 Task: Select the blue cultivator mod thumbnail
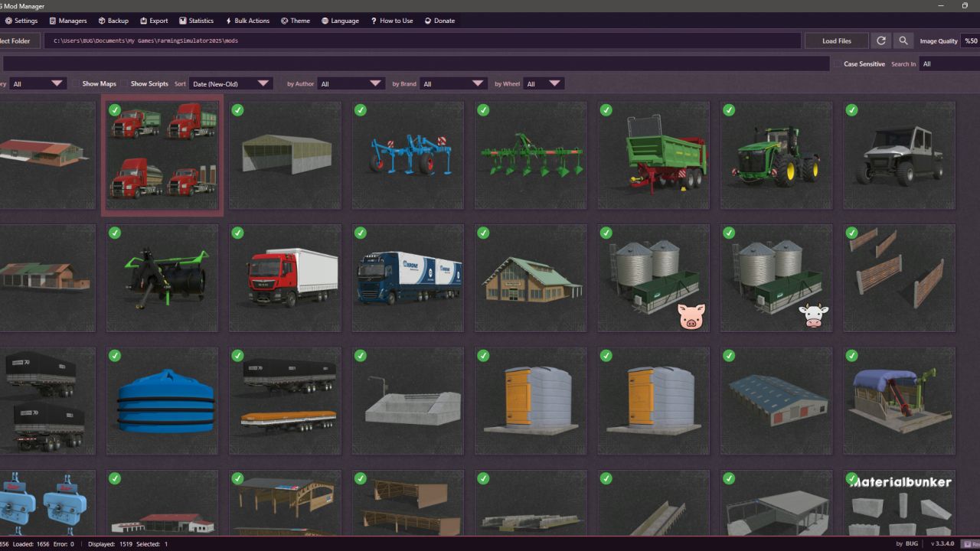click(x=408, y=155)
